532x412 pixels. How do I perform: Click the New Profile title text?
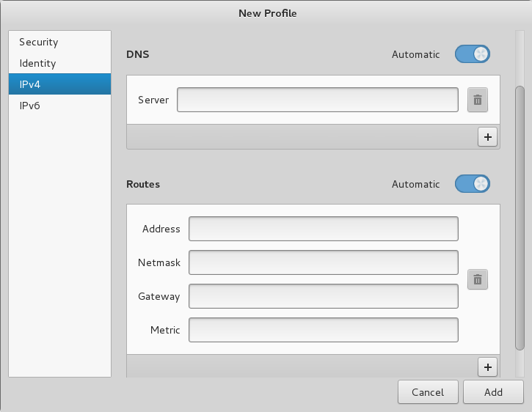(x=267, y=13)
